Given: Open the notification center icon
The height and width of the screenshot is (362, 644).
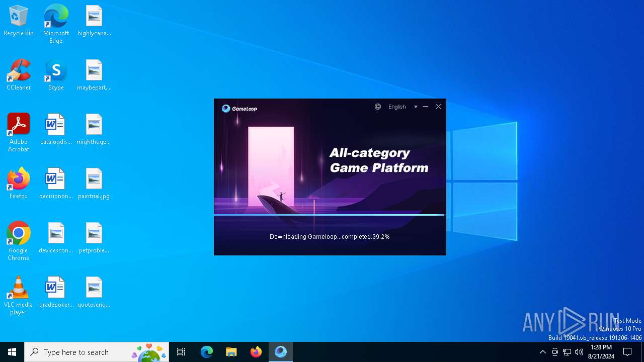Looking at the screenshot, I should (628, 352).
